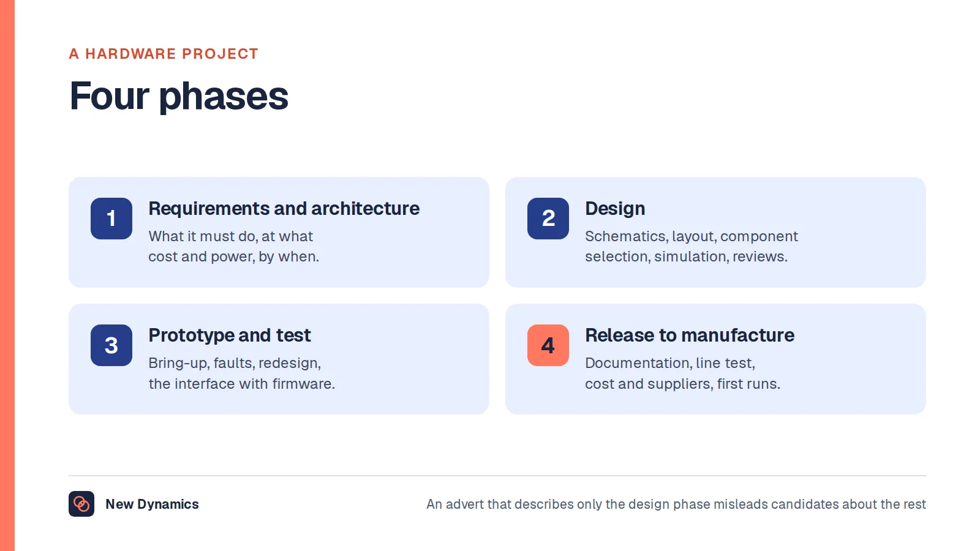Image resolution: width=980 pixels, height=551 pixels.
Task: Click the New Dynamics logo icon
Action: point(81,504)
